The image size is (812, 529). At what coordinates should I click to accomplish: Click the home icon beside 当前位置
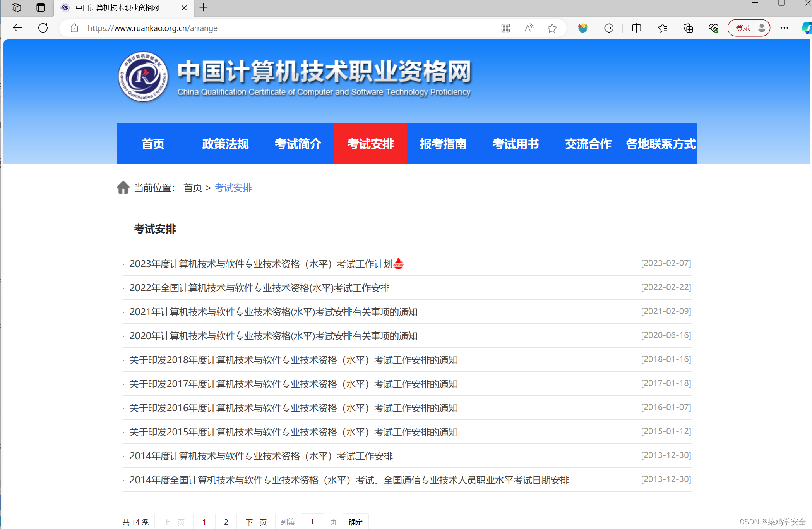point(123,187)
